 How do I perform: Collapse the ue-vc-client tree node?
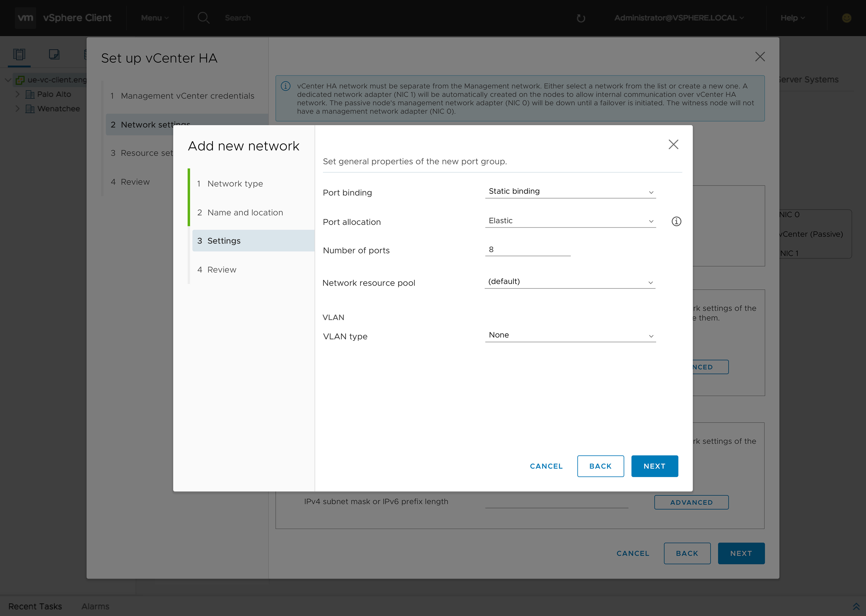8,80
